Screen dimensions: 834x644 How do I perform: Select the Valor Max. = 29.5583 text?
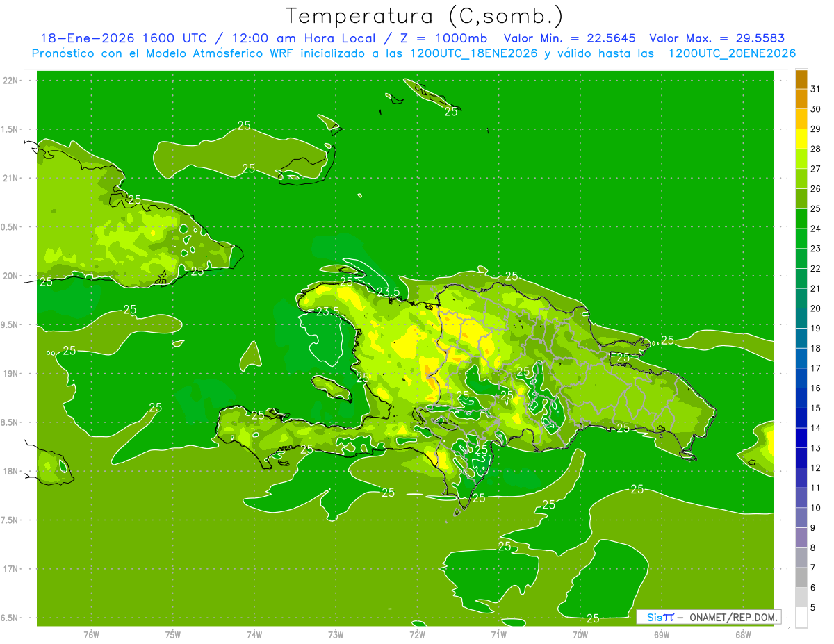[717, 38]
